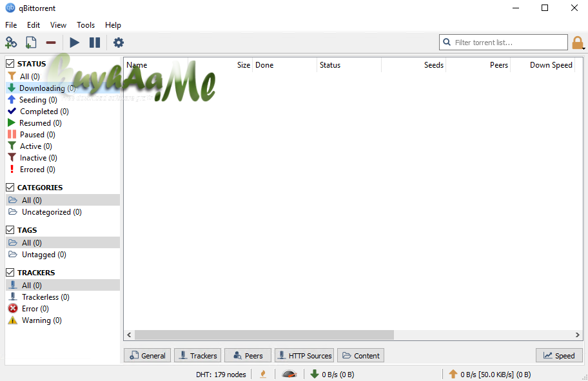Toggle the TRACKERS section checkbox

coord(10,272)
